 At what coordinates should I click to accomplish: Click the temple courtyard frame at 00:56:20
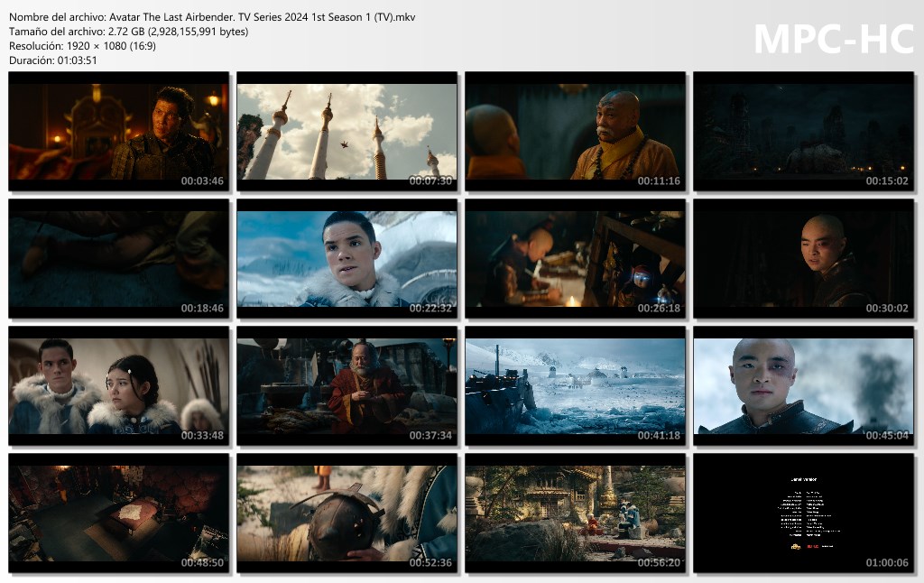[x=575, y=513]
